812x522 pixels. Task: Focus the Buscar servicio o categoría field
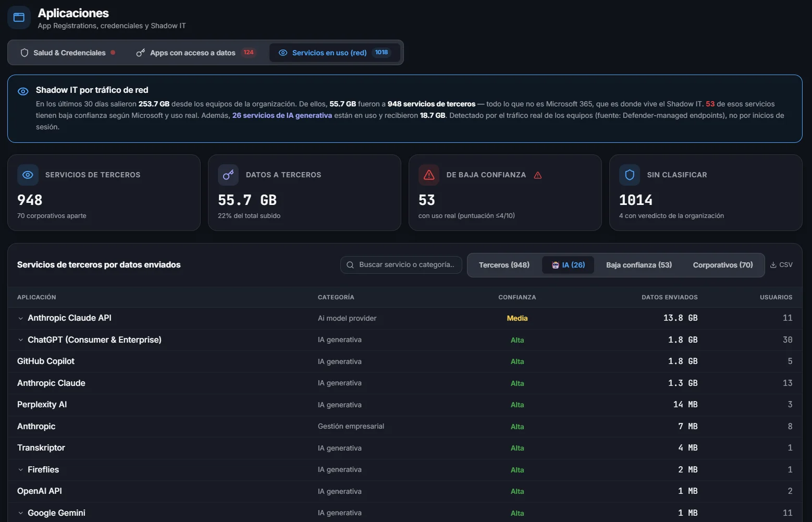(x=401, y=265)
